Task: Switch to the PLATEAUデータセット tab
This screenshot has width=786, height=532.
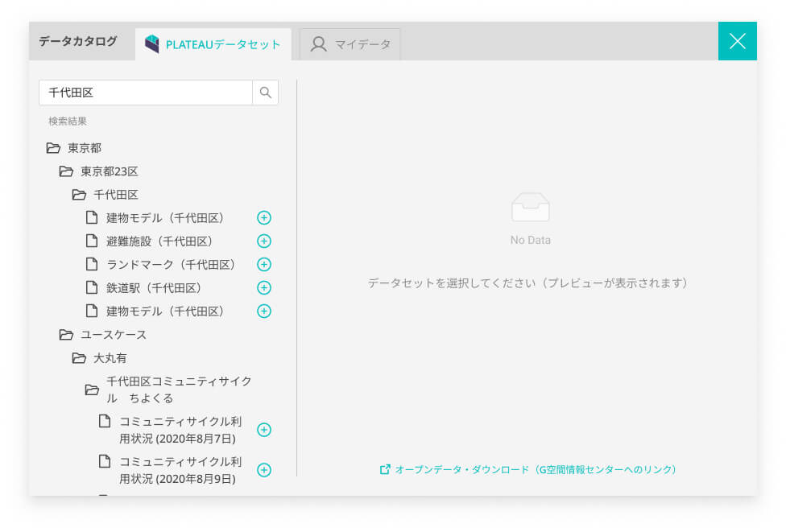Action: [x=213, y=44]
